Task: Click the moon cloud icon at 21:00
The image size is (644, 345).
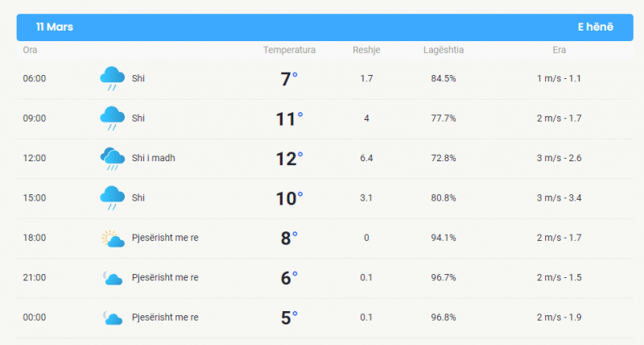Action: 113,278
